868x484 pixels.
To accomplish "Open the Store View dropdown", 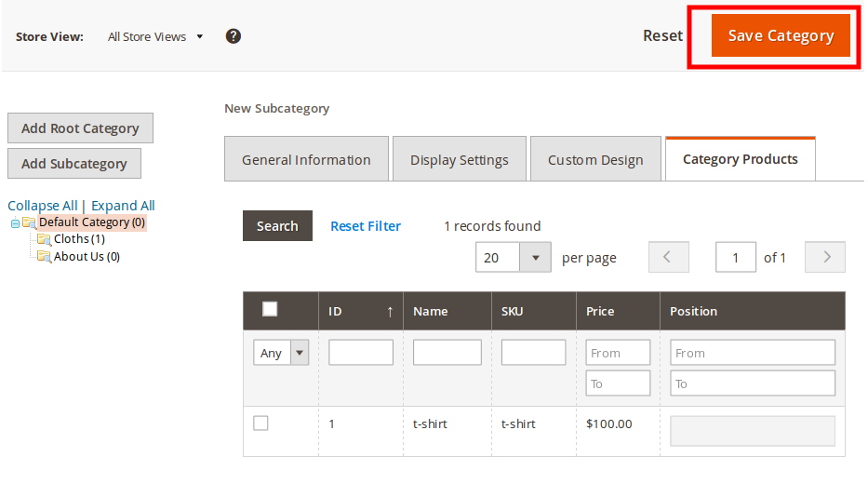I will coord(154,37).
